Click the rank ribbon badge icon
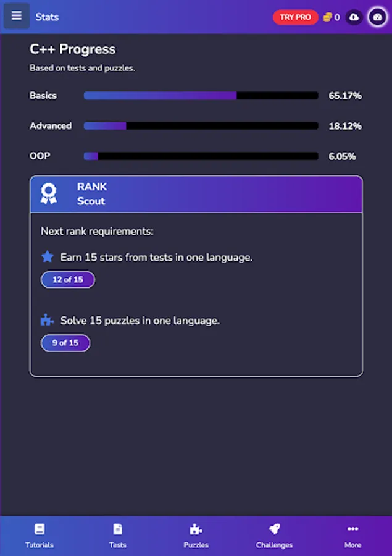 48,193
